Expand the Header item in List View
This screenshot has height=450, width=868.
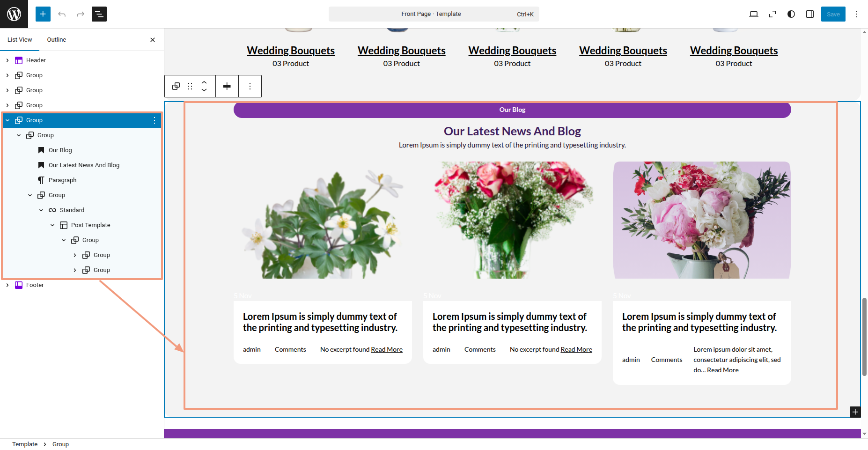pos(7,60)
